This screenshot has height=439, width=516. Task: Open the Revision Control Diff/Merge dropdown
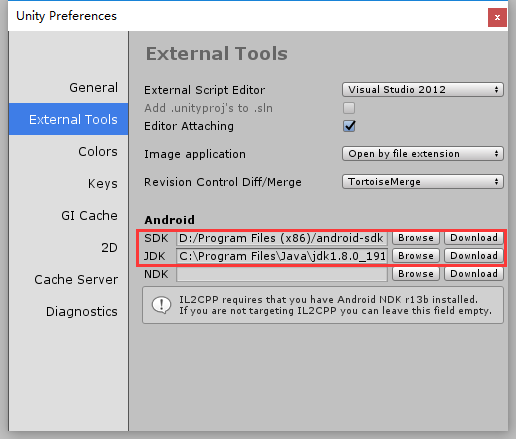click(x=423, y=182)
